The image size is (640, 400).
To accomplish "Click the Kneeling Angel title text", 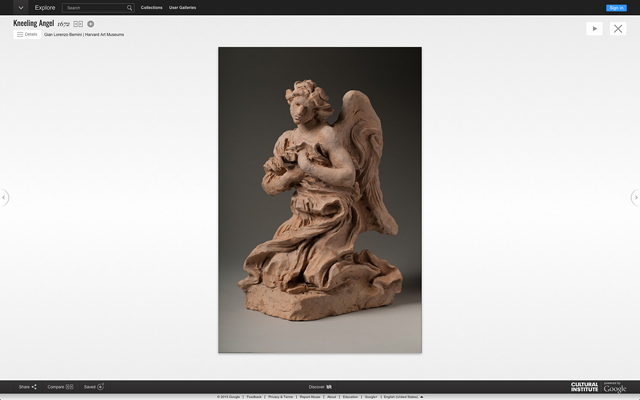I will click(33, 24).
